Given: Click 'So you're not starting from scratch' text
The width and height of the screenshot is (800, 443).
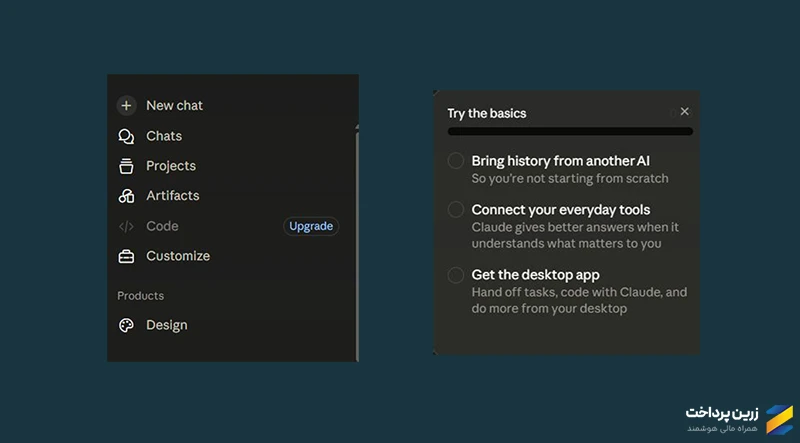Looking at the screenshot, I should point(569,179).
